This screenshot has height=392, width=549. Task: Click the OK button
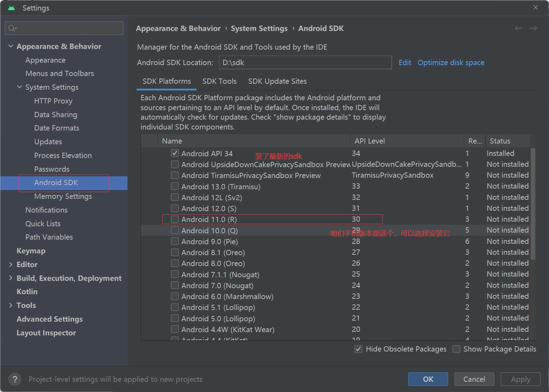[x=428, y=379]
